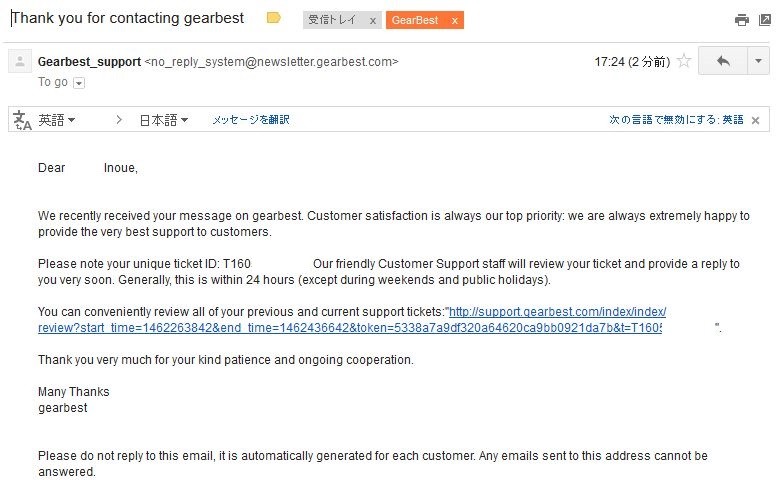Open source language 英語 dropdown
The image size is (784, 480).
coord(56,120)
